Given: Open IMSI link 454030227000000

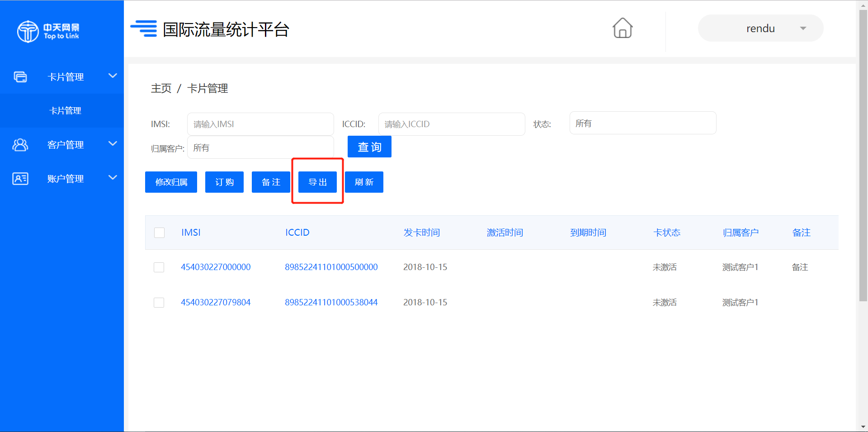Looking at the screenshot, I should coord(216,267).
